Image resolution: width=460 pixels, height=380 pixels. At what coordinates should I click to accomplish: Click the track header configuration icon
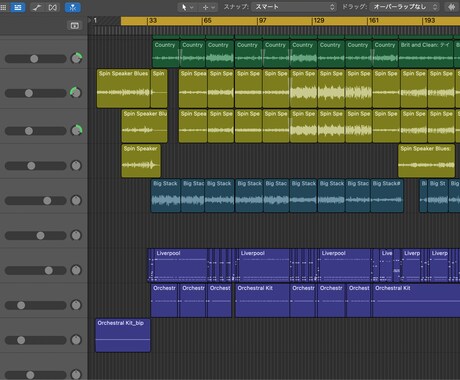[x=75, y=26]
